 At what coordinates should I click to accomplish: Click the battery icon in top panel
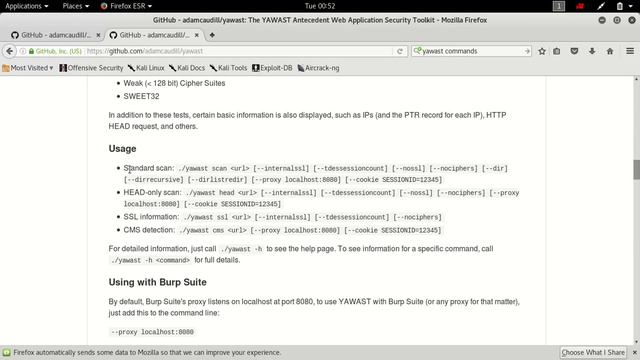click(620, 6)
